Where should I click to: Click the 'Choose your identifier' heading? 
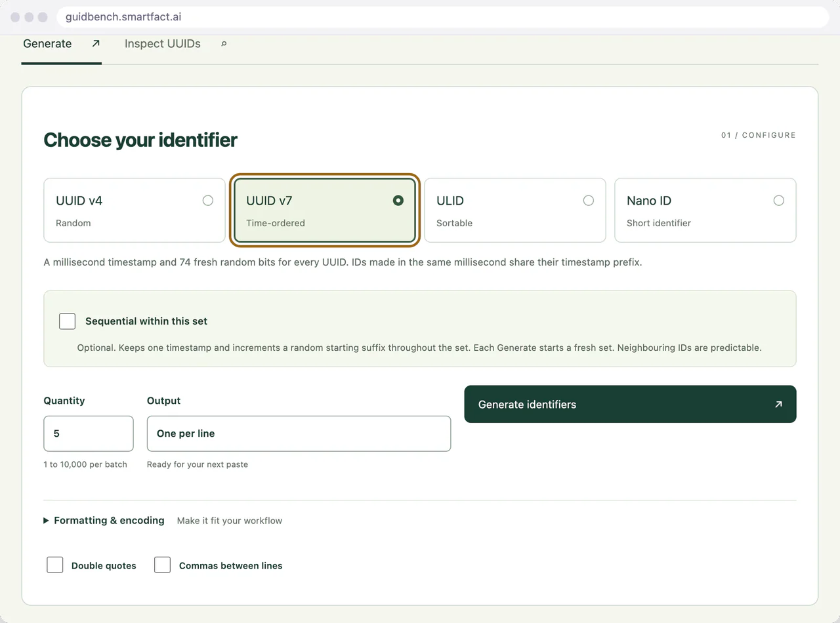pyautogui.click(x=140, y=140)
